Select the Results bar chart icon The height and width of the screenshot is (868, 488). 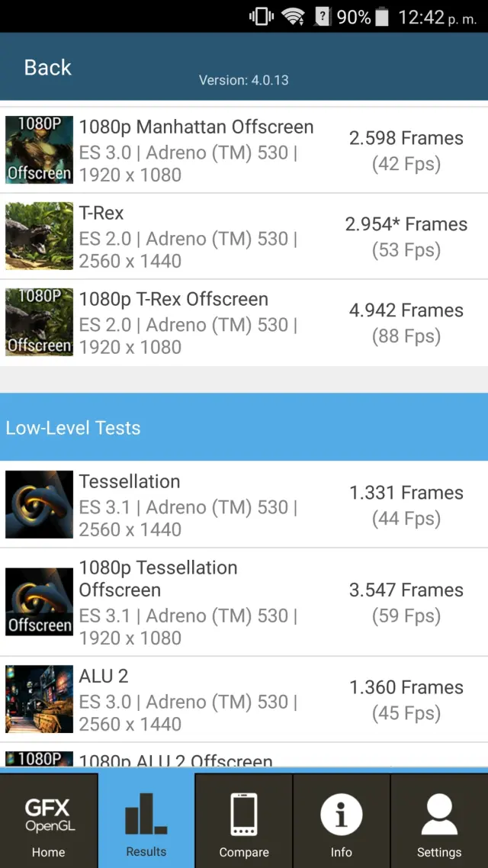pos(146,814)
